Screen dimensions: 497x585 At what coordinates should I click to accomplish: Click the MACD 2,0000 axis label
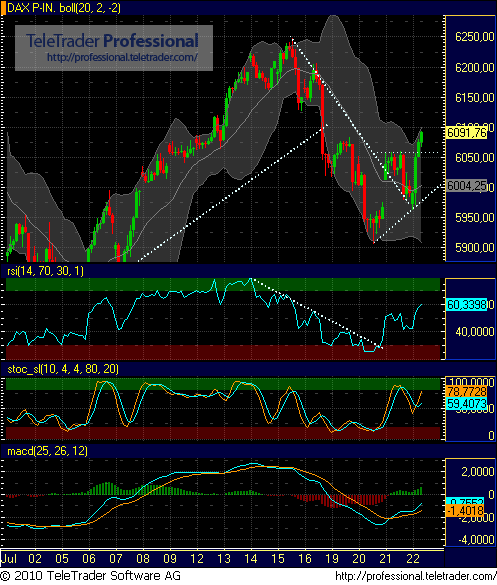478,472
